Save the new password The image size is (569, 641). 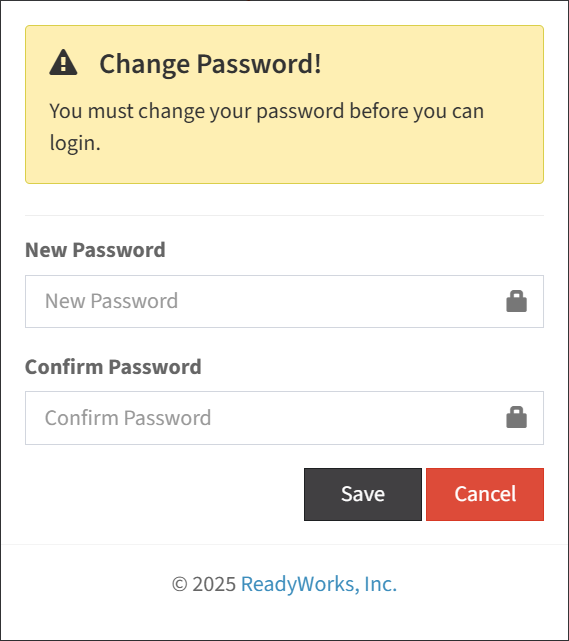[363, 494]
